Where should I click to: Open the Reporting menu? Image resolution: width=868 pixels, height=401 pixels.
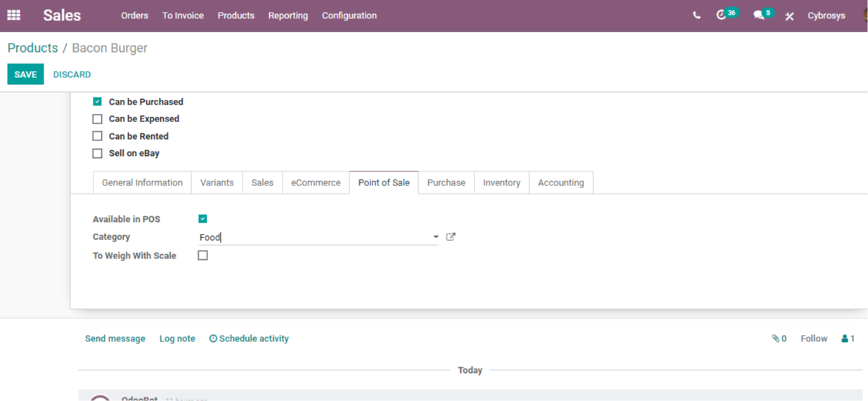click(288, 15)
